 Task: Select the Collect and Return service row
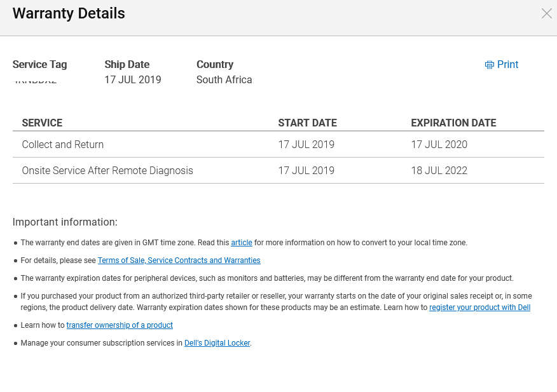point(63,145)
